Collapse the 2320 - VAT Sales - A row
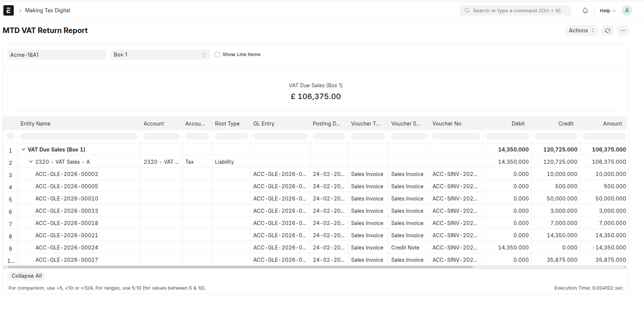Viewport: 644px width, 313px height. (x=31, y=162)
